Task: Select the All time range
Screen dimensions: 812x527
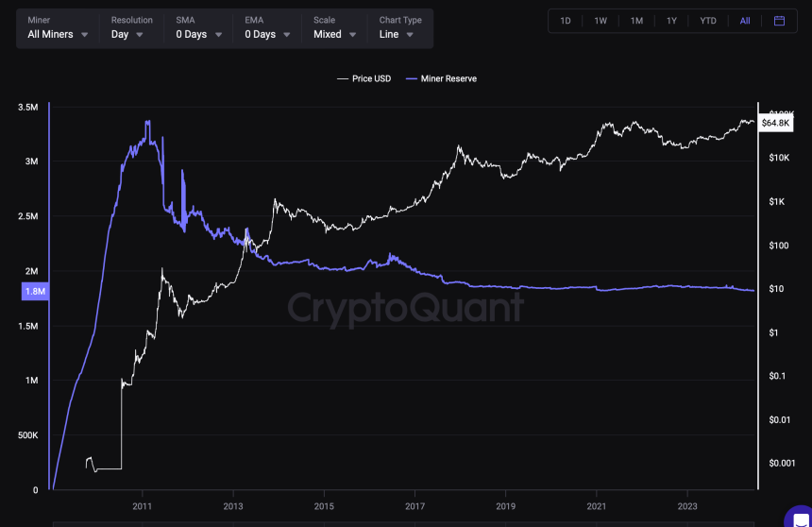Action: 745,21
